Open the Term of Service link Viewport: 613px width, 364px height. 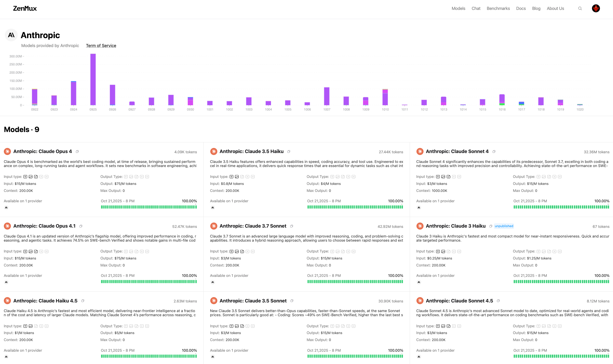101,46
